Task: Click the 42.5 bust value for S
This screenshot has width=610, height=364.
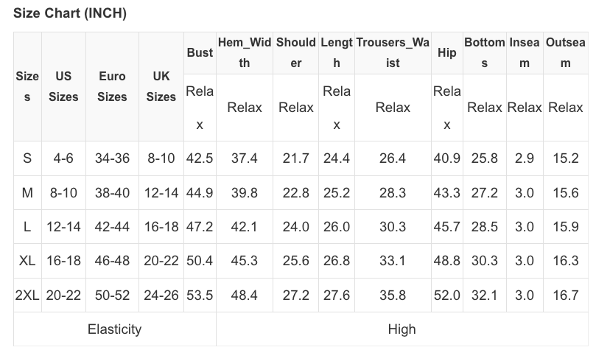Action: [200, 158]
